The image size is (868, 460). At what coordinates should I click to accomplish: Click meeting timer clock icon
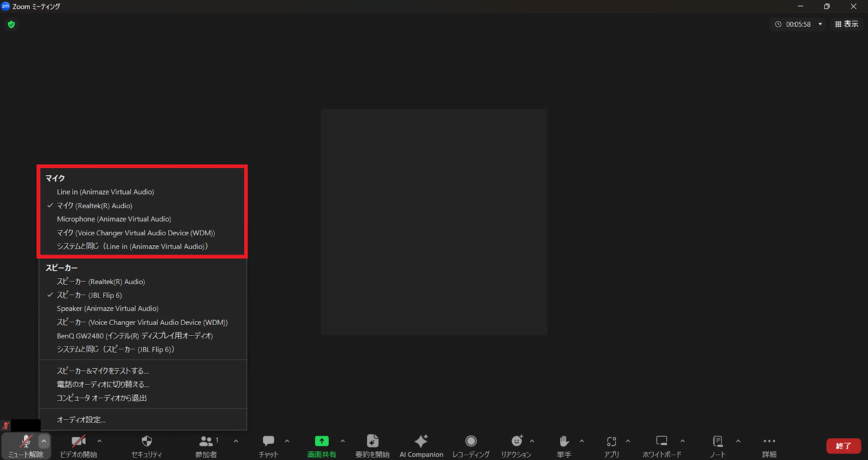coord(778,24)
